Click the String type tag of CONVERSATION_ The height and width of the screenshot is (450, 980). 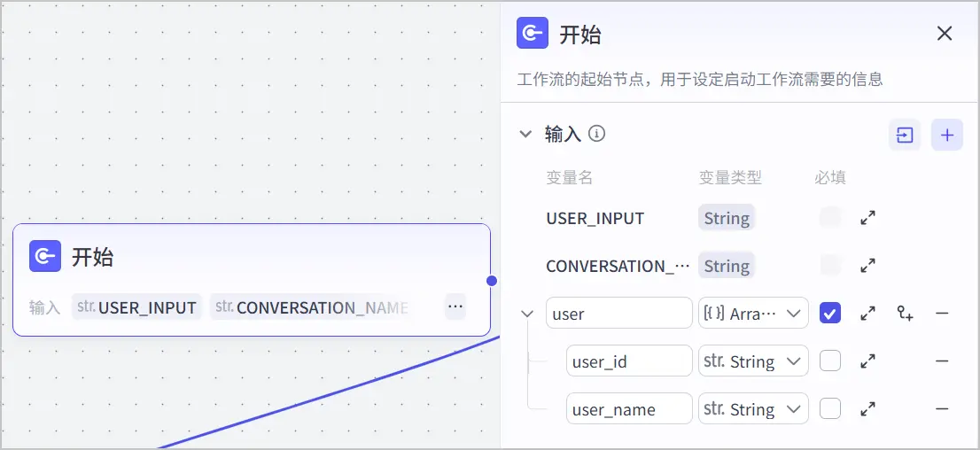point(727,266)
